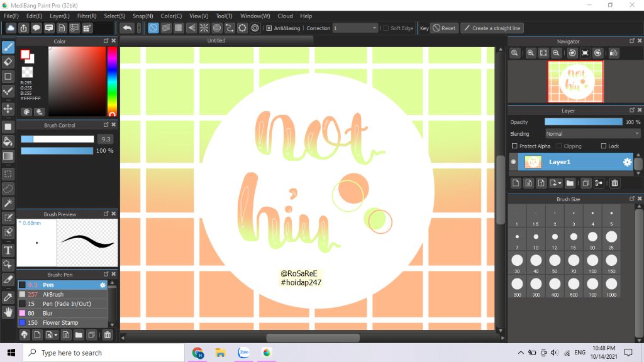The image size is (644, 362).
Task: Select the Flower Stamp brush
Action: (x=62, y=322)
